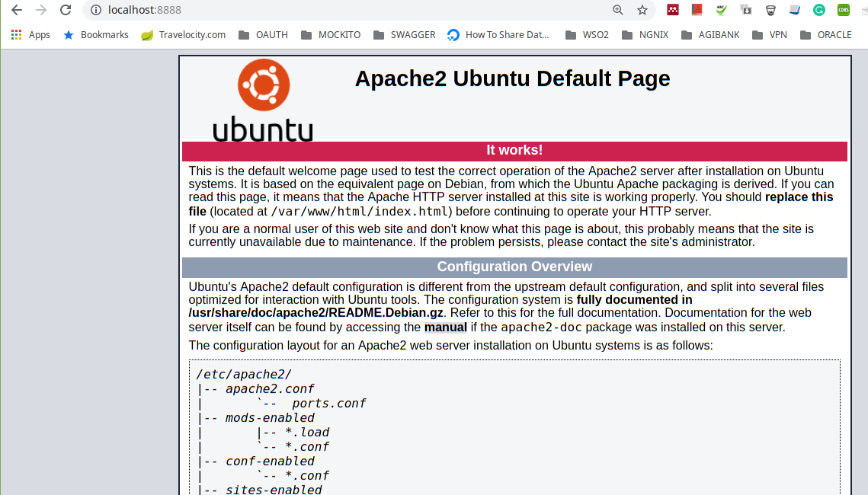Open the How To Share Dat... bookmark
868x495 pixels.
tap(498, 35)
